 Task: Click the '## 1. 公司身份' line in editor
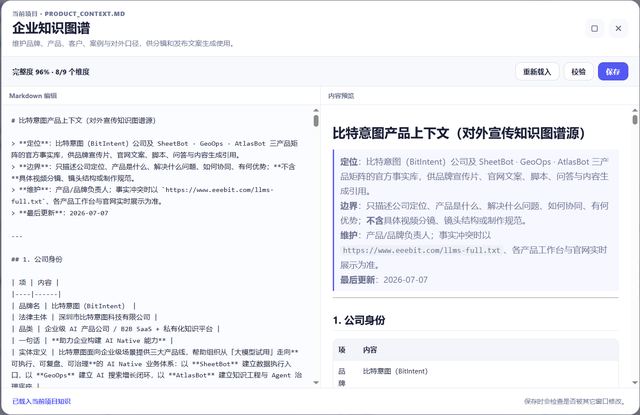[x=37, y=259]
